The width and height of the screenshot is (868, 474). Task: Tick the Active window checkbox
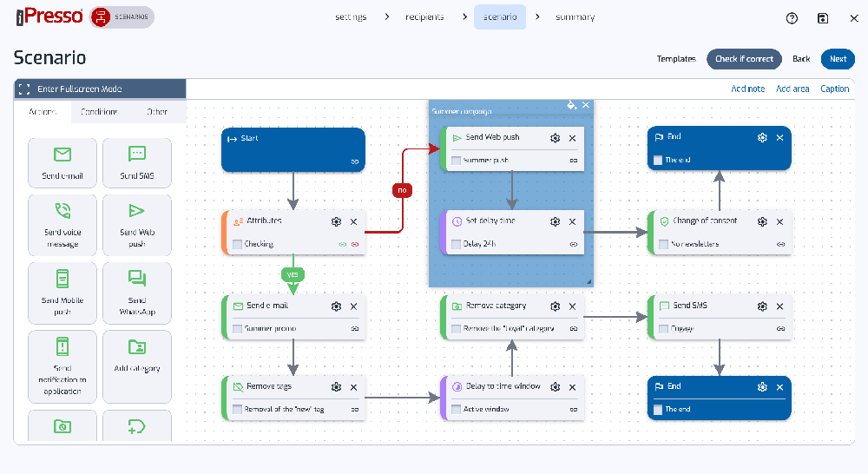coord(457,409)
